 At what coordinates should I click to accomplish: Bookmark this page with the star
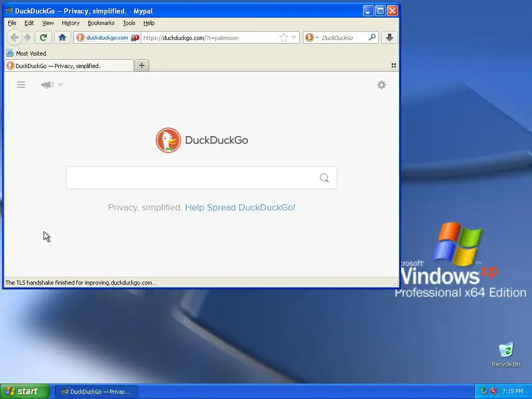[283, 37]
